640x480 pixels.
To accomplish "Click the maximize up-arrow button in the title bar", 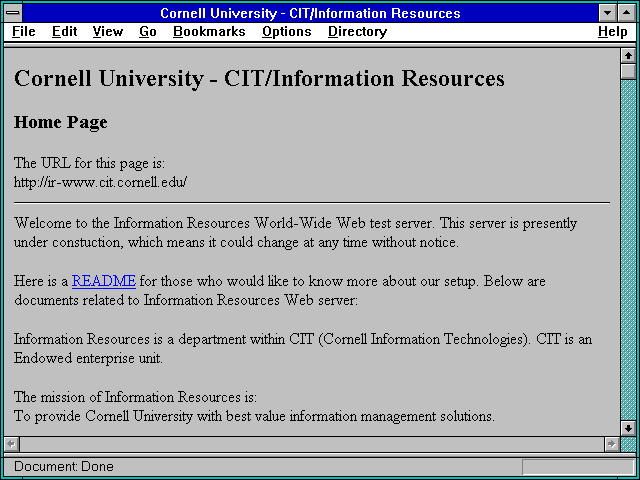I will [627, 13].
